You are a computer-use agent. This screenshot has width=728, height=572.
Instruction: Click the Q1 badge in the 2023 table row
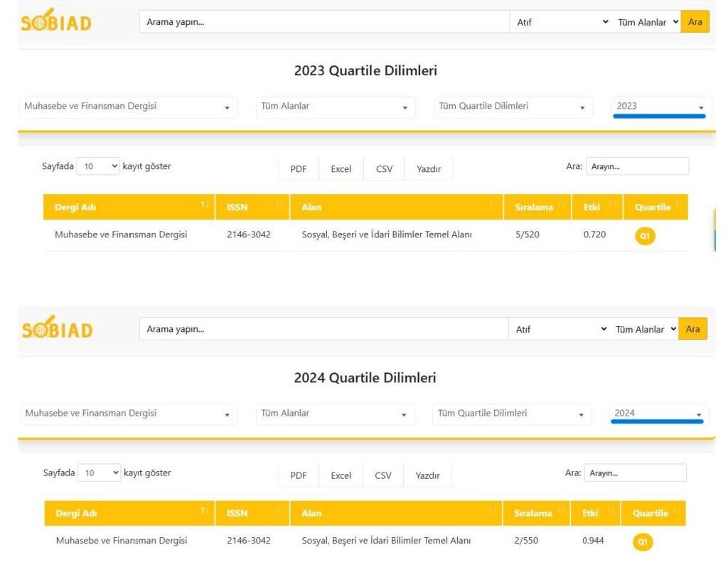click(645, 236)
